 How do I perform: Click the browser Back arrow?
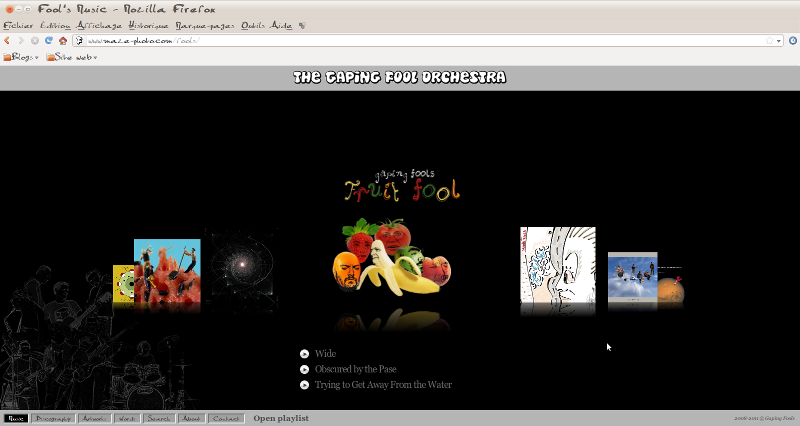(8, 41)
